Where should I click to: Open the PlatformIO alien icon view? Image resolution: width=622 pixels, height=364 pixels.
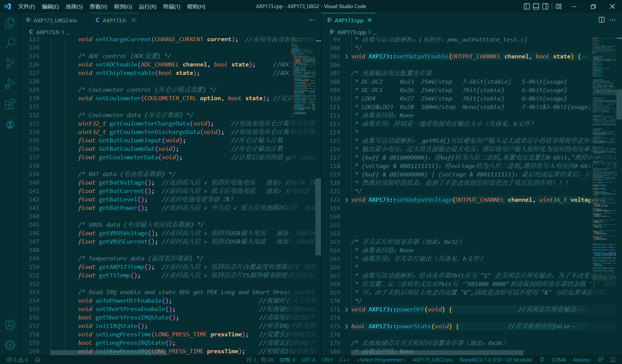pyautogui.click(x=10, y=124)
